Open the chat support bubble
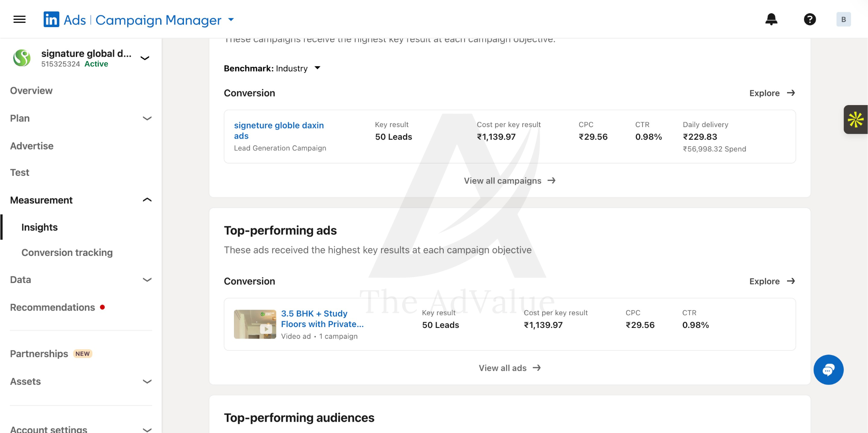This screenshot has height=433, width=868. pos(828,370)
